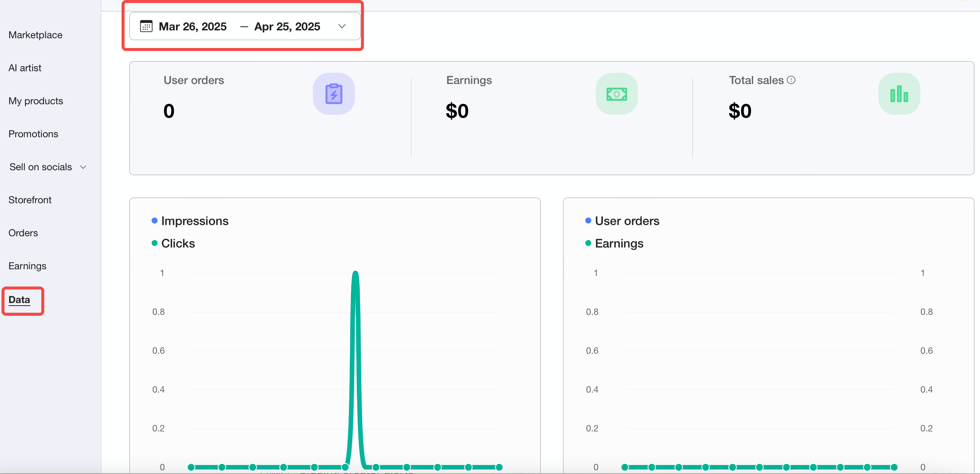
Task: Click the Total sales info icon
Action: (x=791, y=80)
